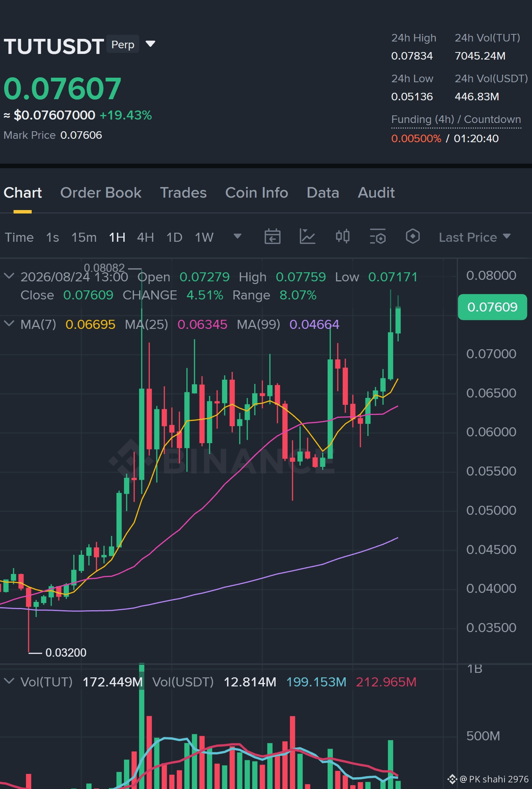This screenshot has width=532, height=789.
Task: Open the chart display settings icon
Action: [x=378, y=236]
